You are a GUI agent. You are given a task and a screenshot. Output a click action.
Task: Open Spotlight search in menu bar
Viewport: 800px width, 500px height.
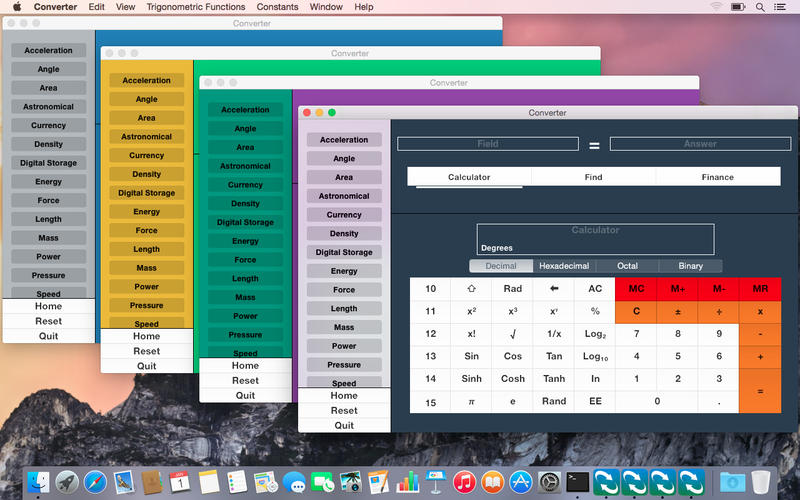(x=760, y=7)
